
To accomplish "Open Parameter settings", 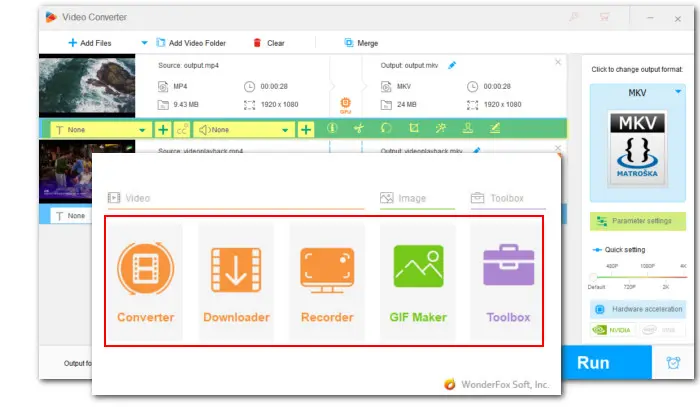I will (x=638, y=221).
